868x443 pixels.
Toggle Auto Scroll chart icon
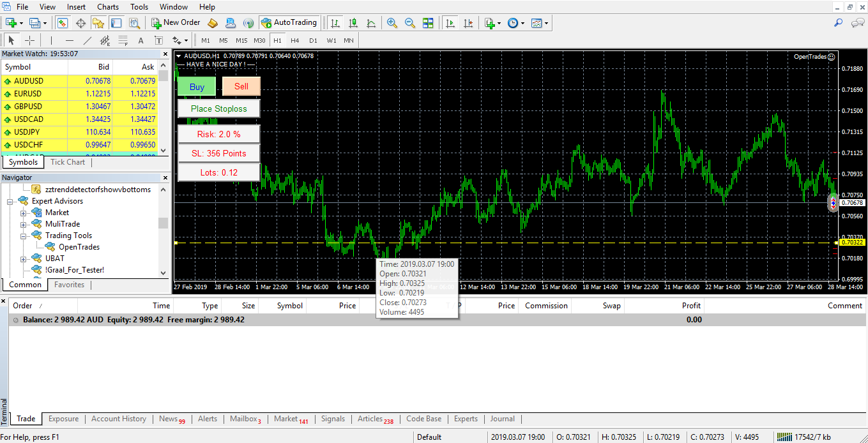pyautogui.click(x=450, y=23)
